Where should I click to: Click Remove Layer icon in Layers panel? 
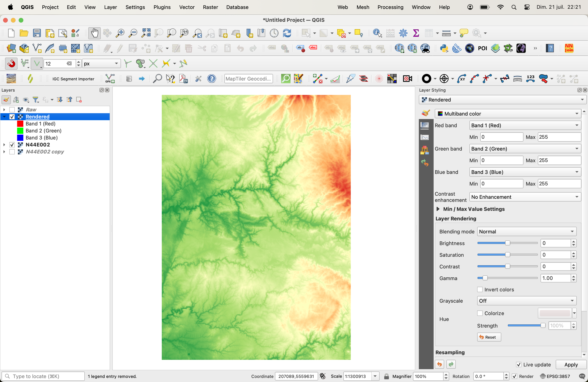click(79, 100)
